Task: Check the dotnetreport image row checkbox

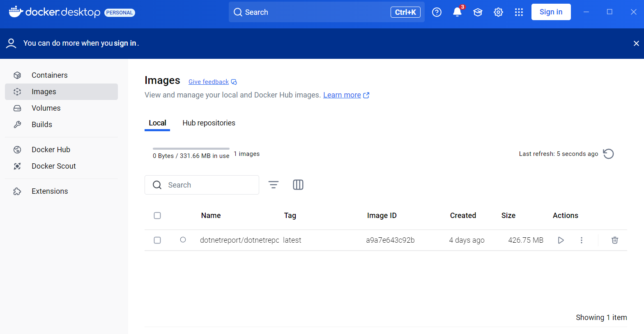Action: click(x=157, y=240)
